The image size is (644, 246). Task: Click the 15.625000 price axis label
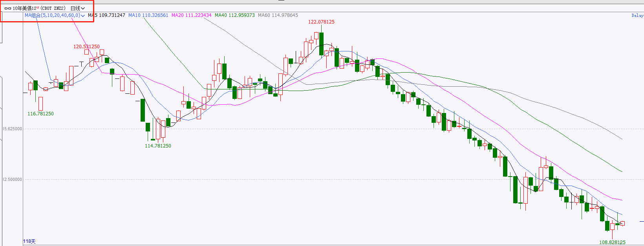coord(13,129)
